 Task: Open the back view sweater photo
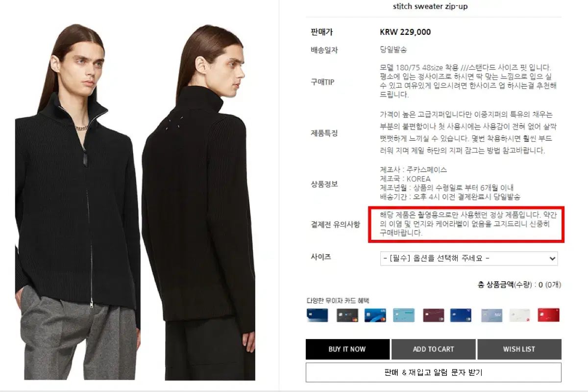(198, 202)
